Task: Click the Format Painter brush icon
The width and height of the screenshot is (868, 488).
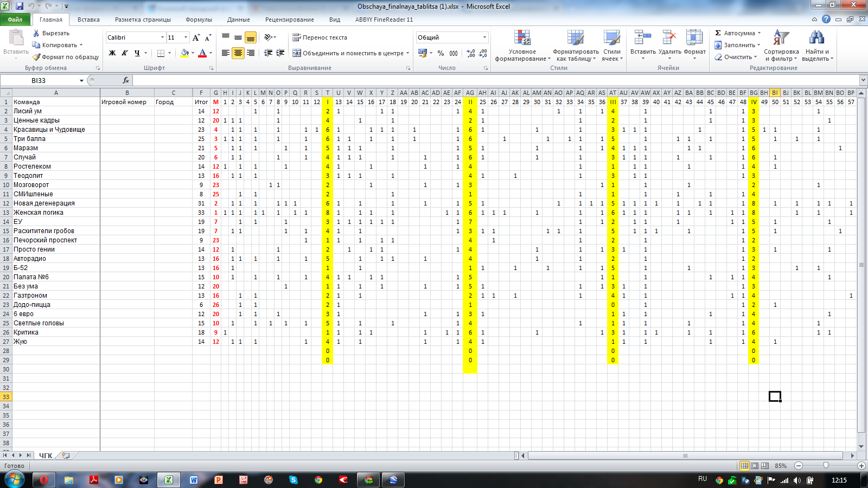Action: click(36, 57)
